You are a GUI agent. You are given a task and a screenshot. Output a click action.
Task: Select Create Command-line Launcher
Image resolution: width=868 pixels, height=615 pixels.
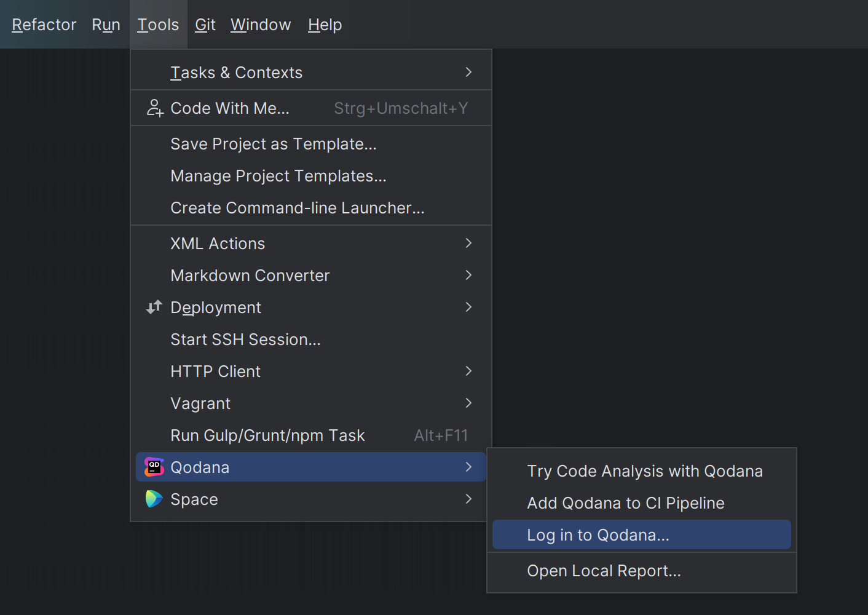click(298, 207)
